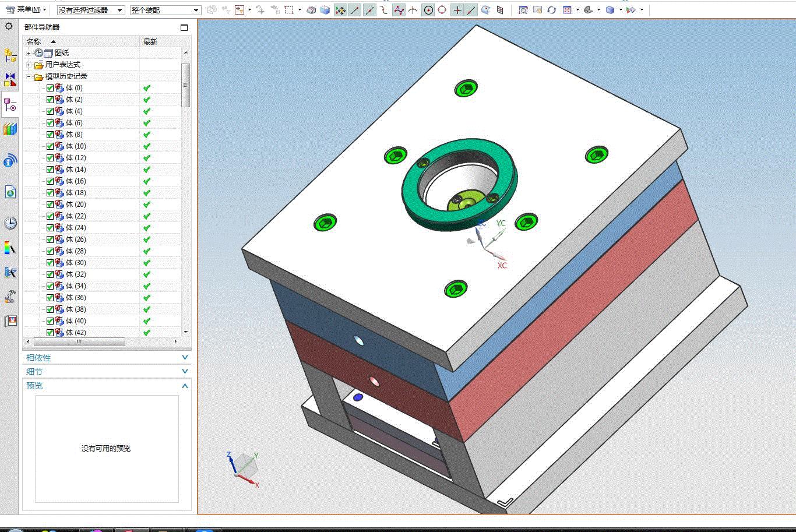
Task: Uncheck the 体 (12) body checkbox
Action: click(x=50, y=158)
